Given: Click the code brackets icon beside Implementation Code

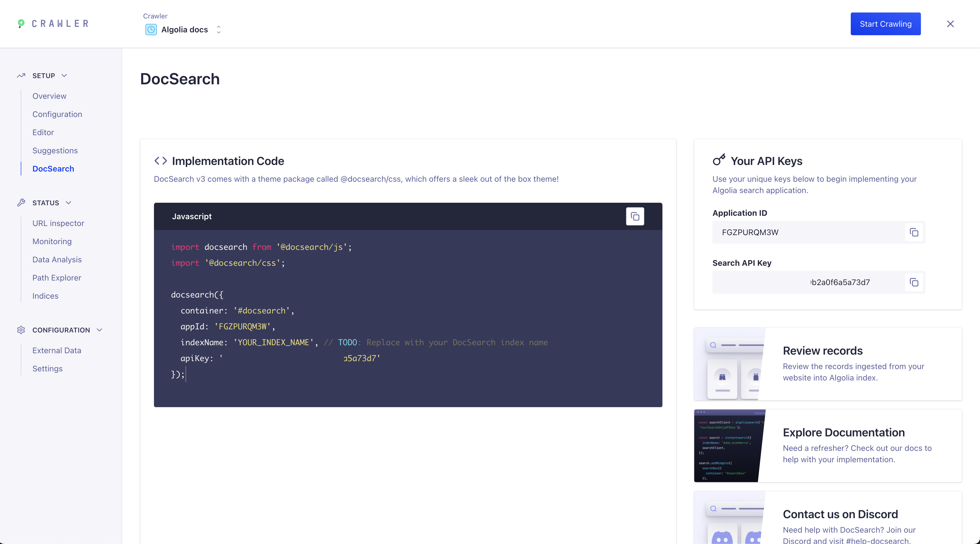Looking at the screenshot, I should coord(160,160).
